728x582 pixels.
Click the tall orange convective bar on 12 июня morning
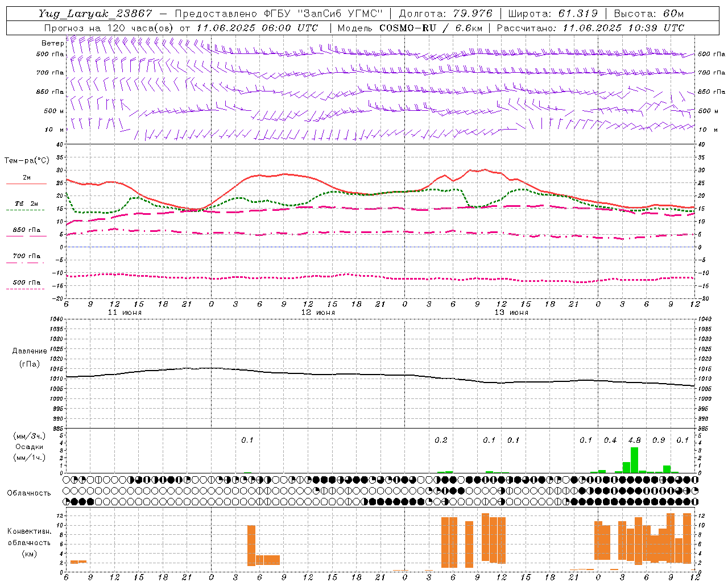(x=251, y=546)
